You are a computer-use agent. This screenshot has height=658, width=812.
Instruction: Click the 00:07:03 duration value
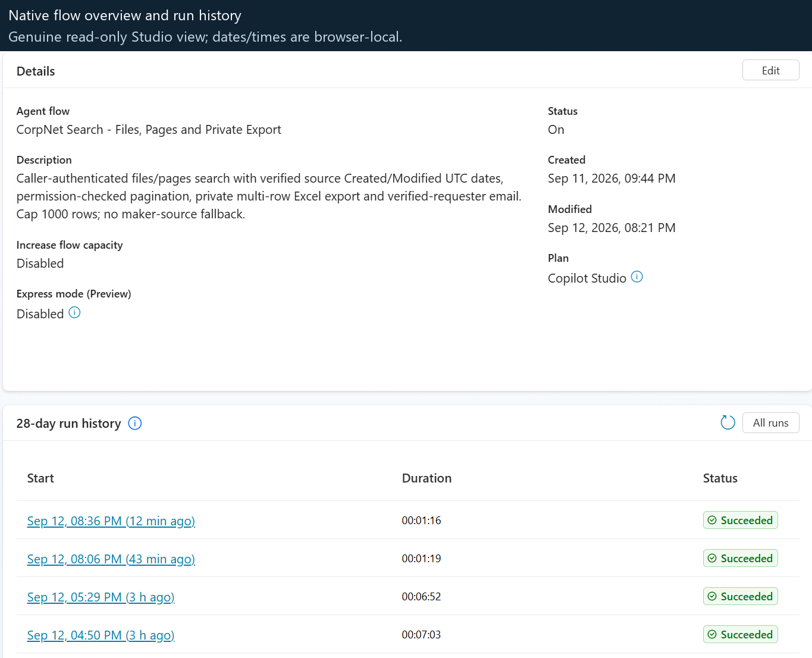point(421,635)
